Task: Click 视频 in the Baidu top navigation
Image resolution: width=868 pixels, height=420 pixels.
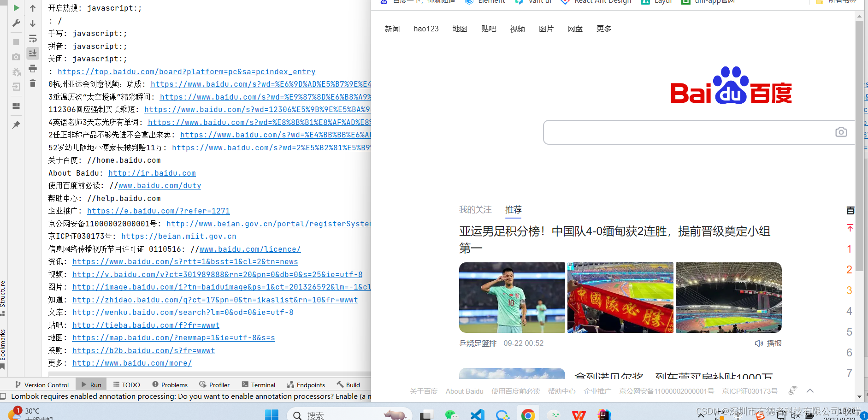Action: [518, 29]
